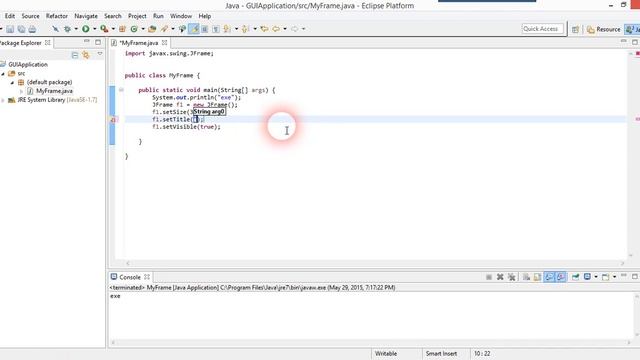The width and height of the screenshot is (640, 360).
Task: Open External Tools dropdown arrow
Action: point(113,29)
